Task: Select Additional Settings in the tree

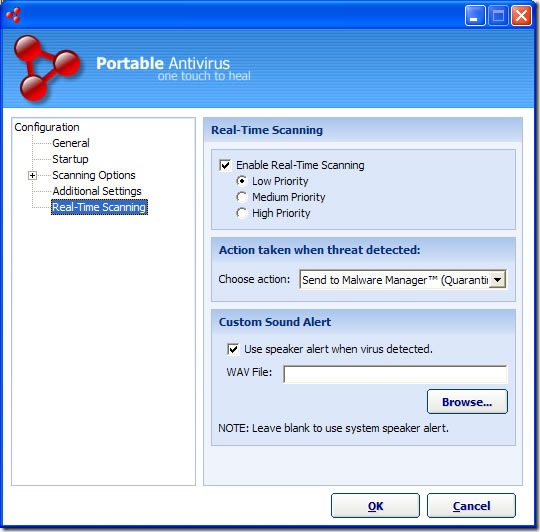Action: point(97,191)
